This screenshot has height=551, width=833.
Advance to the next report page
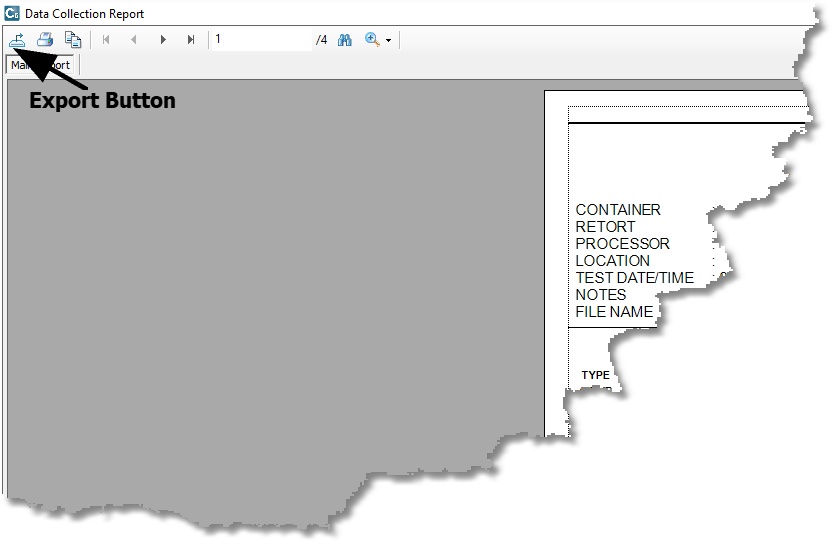coord(163,40)
